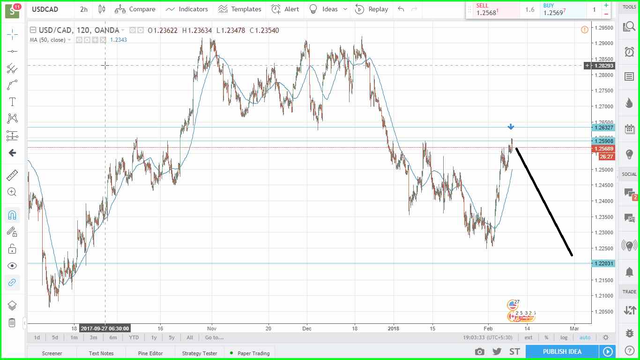Screen dimensions: 640x360
Task: Open the Ideas menu
Action: pyautogui.click(x=324, y=9)
